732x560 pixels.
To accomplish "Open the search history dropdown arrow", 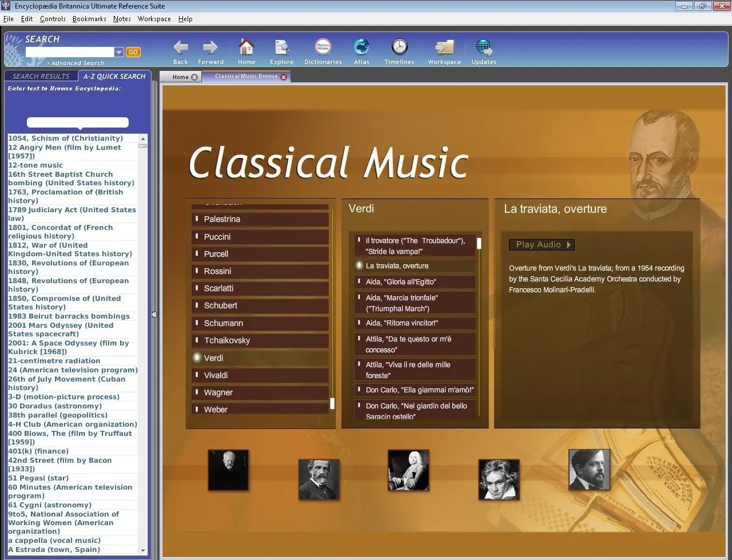I will [119, 52].
